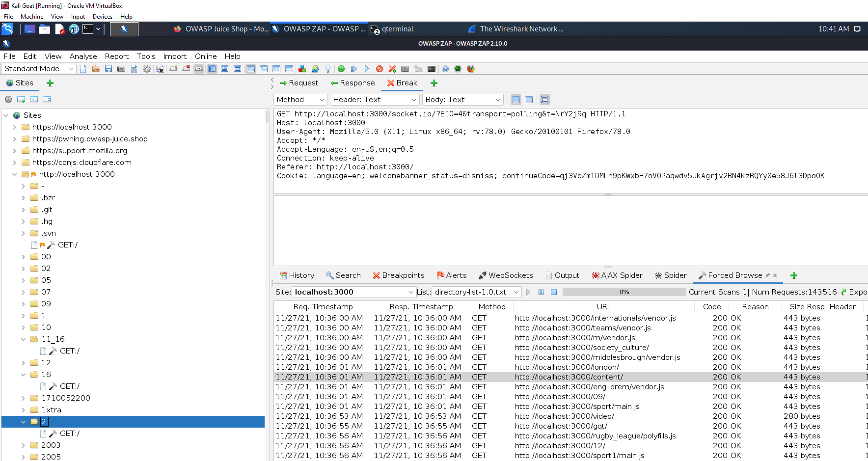
Task: Toggle the tabbed request/response view button
Action: (251, 69)
